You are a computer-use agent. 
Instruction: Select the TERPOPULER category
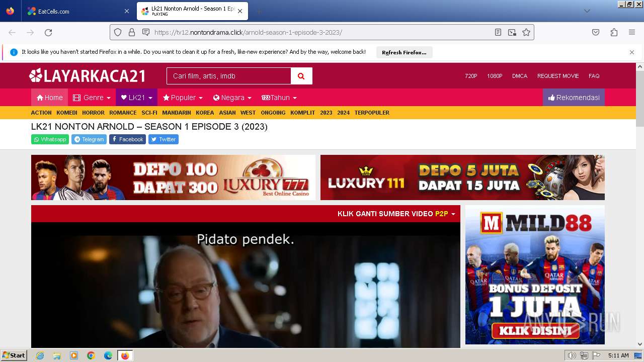pos(372,113)
